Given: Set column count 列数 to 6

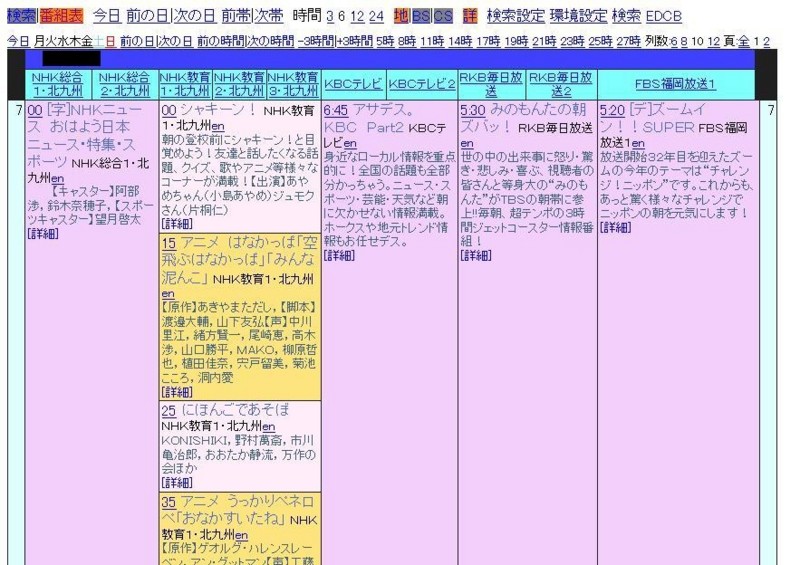Looking at the screenshot, I should tap(674, 41).
